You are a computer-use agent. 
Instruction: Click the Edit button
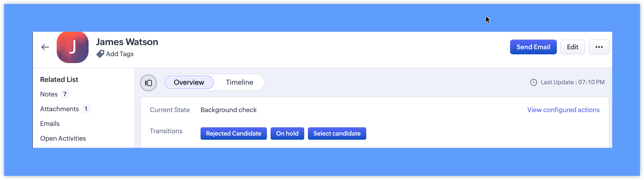(x=572, y=47)
